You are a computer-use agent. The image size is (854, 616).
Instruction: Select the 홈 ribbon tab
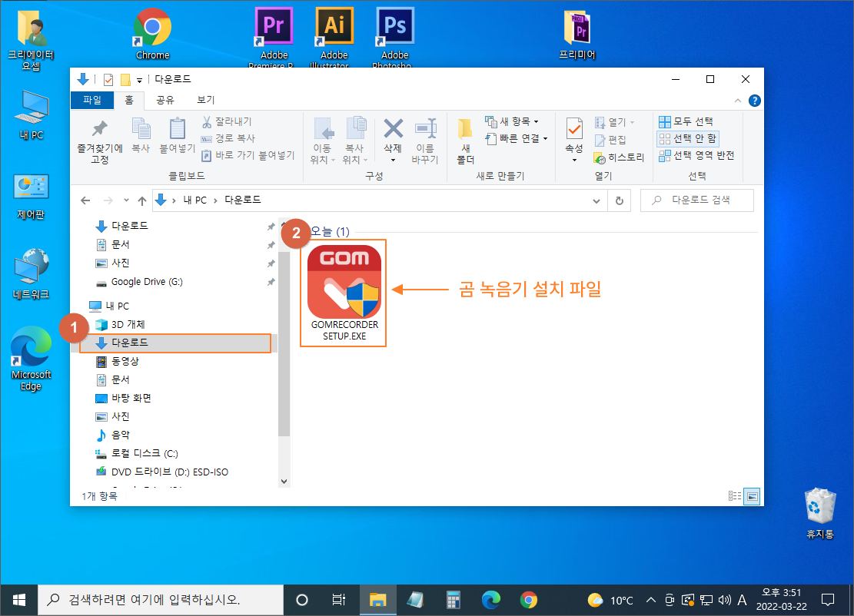(x=129, y=100)
